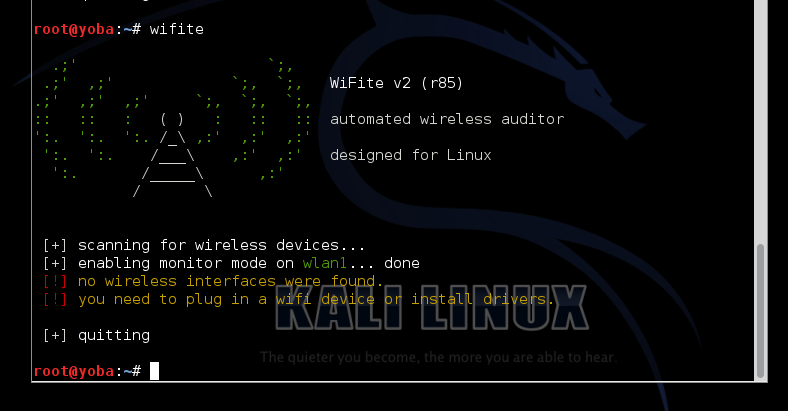Click the bottom 'root@yoba' prompt text
Screen dimensions: 788x411
click(74, 371)
